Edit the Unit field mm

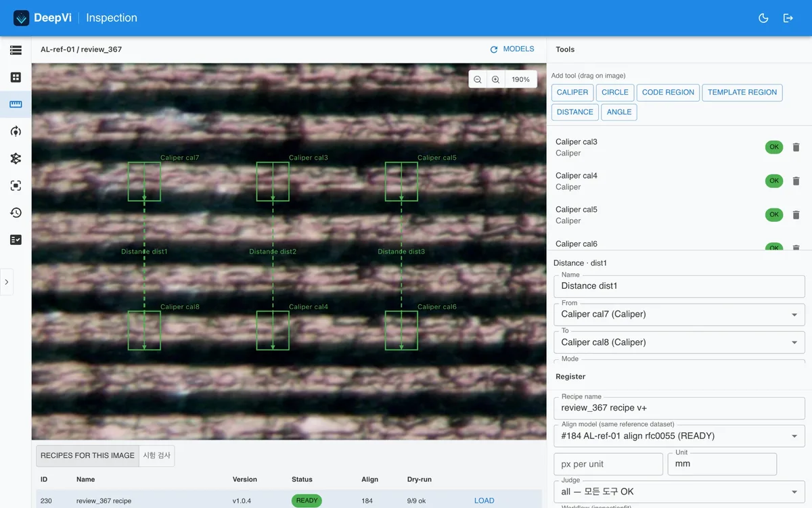coord(722,464)
